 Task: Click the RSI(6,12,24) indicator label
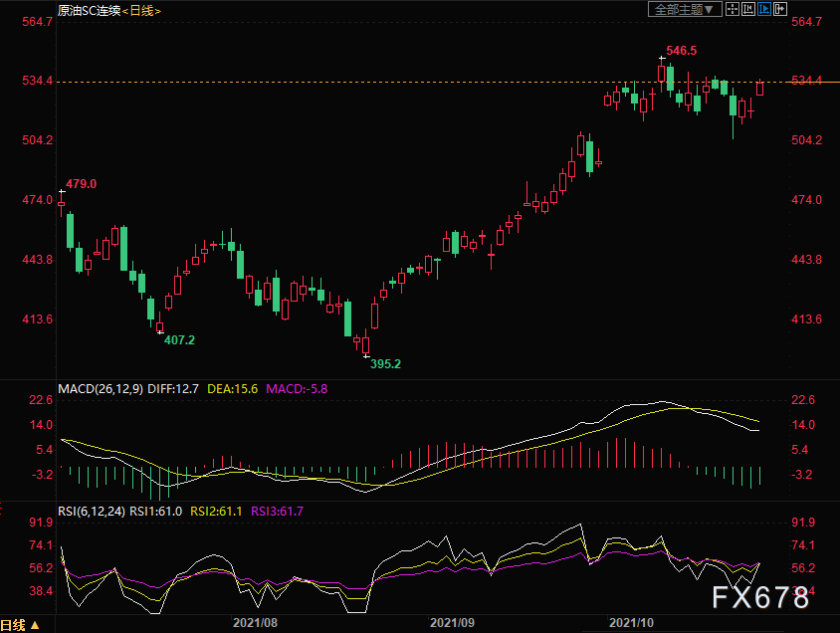(92, 512)
